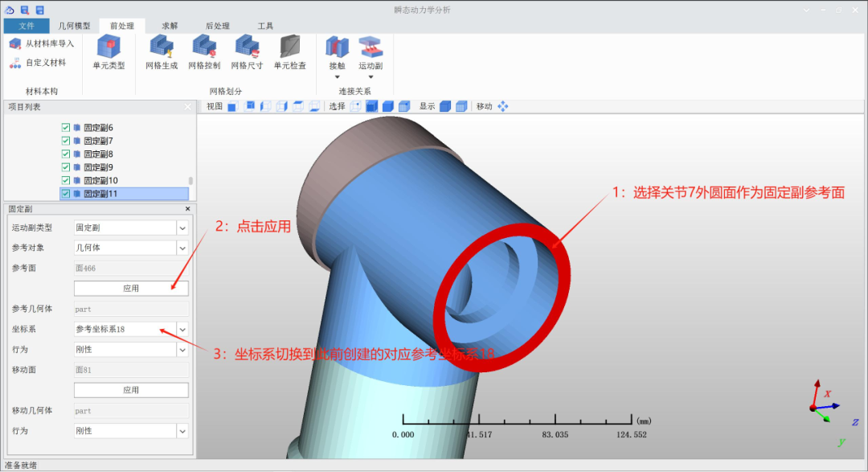The width and height of the screenshot is (868, 472).
Task: Close the 固定副 properties panel
Action: pos(187,209)
